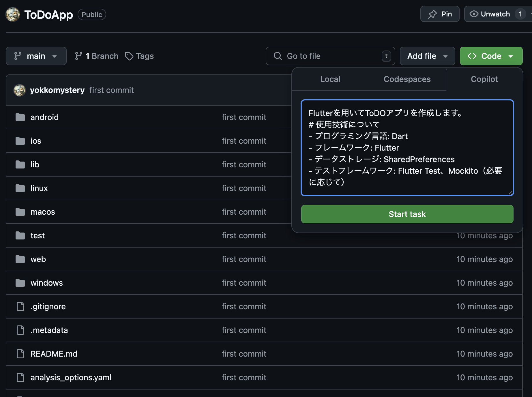Toggle the green Code dropdown button
532x397 pixels.
[x=491, y=56]
